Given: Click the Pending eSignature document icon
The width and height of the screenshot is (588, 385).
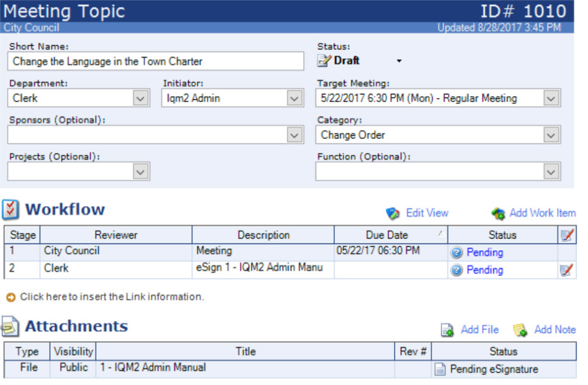Looking at the screenshot, I should coord(440,369).
